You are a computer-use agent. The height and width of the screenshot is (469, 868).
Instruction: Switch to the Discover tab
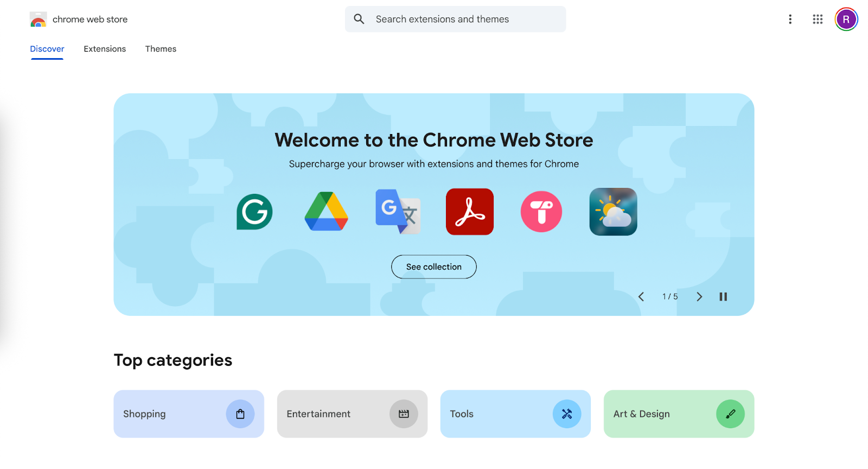point(47,49)
